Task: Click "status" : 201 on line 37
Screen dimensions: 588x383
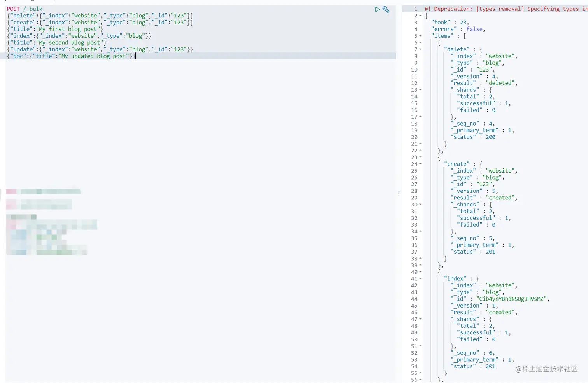Action: point(473,252)
